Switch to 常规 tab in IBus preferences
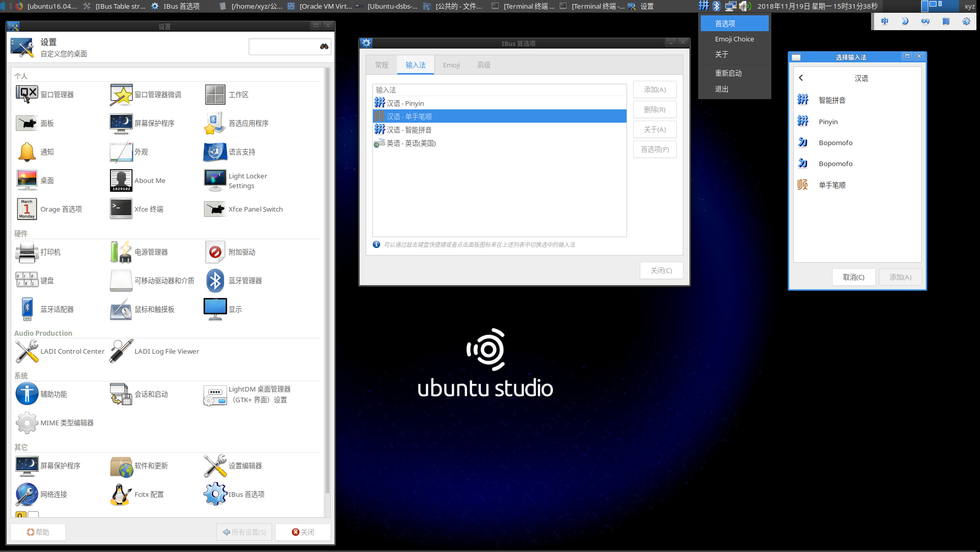This screenshot has width=980, height=552. pyautogui.click(x=382, y=65)
